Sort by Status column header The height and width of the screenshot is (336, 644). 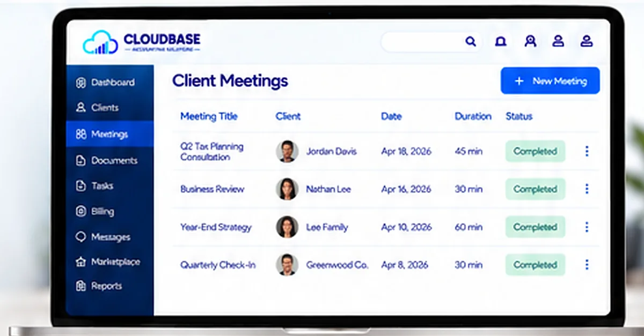[519, 116]
